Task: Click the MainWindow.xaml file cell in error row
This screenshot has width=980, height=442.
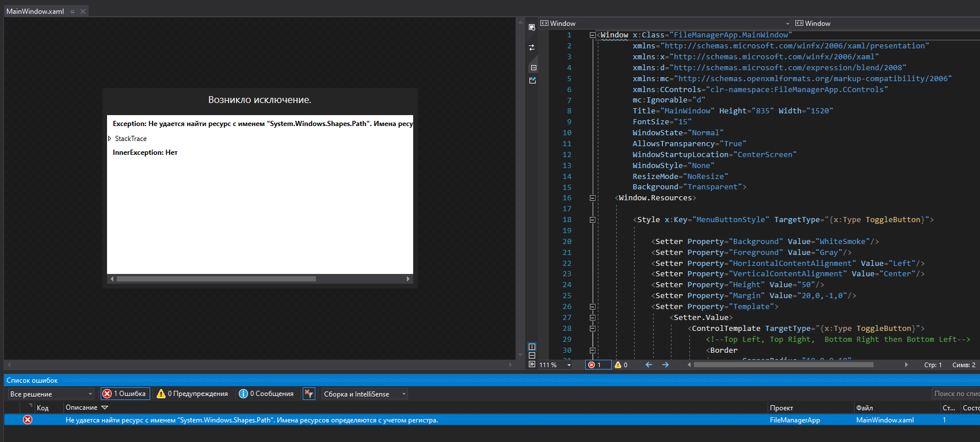Action: (884, 420)
